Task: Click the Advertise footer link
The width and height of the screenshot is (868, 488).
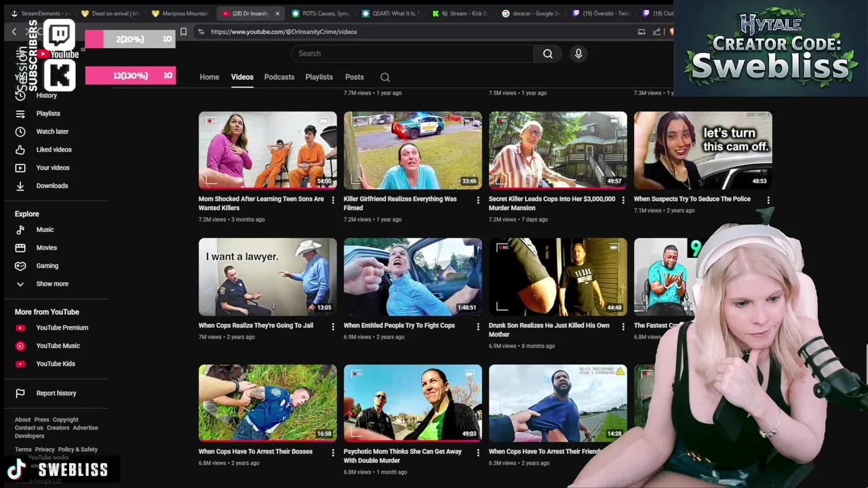Action: coord(85,428)
